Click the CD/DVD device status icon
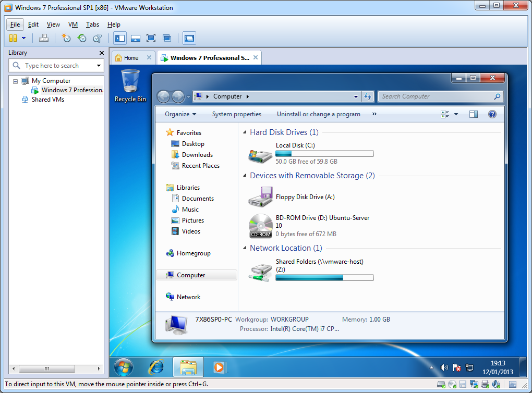532x393 pixels. click(x=452, y=385)
